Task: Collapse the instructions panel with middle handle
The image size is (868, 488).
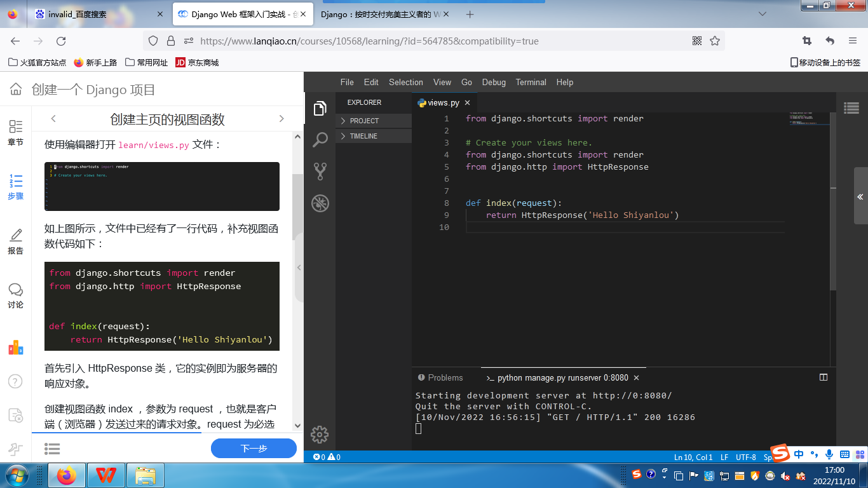Action: point(299,268)
